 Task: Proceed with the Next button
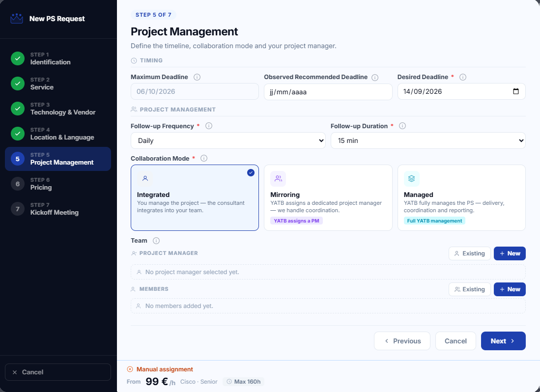click(x=503, y=341)
